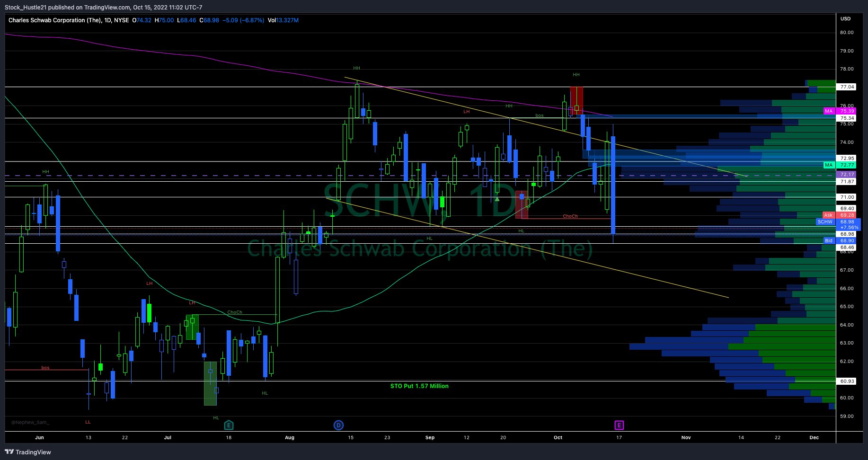Click 78.00 on the price axis

tap(847, 69)
